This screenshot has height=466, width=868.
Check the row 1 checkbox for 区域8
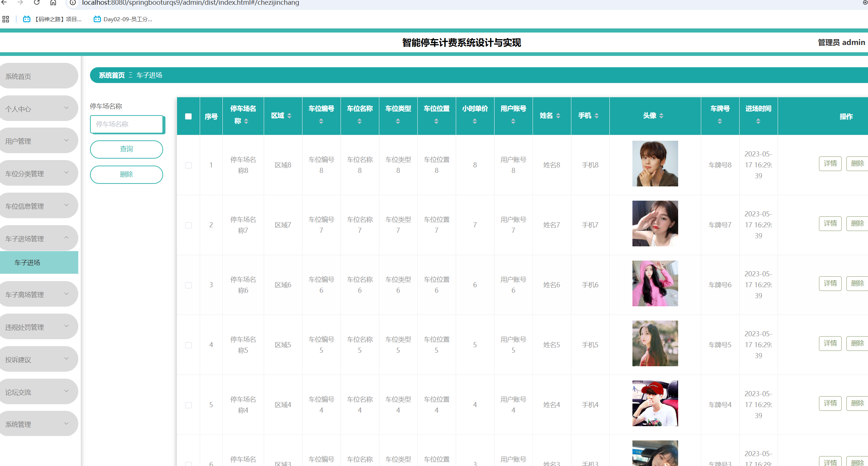(188, 165)
